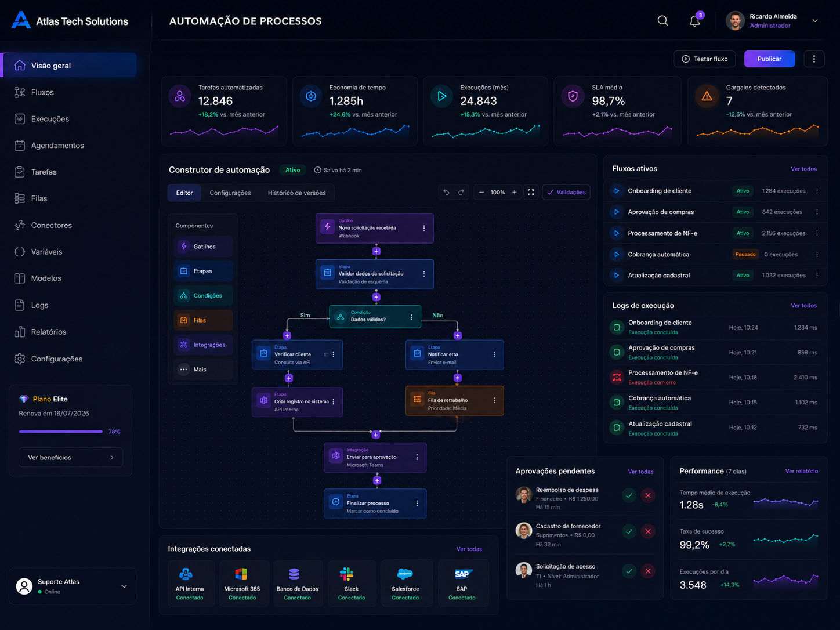
Task: Open Mais components option
Action: coord(203,370)
